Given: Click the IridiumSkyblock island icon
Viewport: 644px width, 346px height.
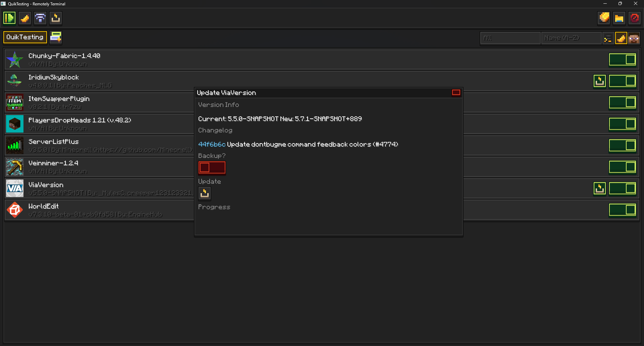Looking at the screenshot, I should 15,81.
